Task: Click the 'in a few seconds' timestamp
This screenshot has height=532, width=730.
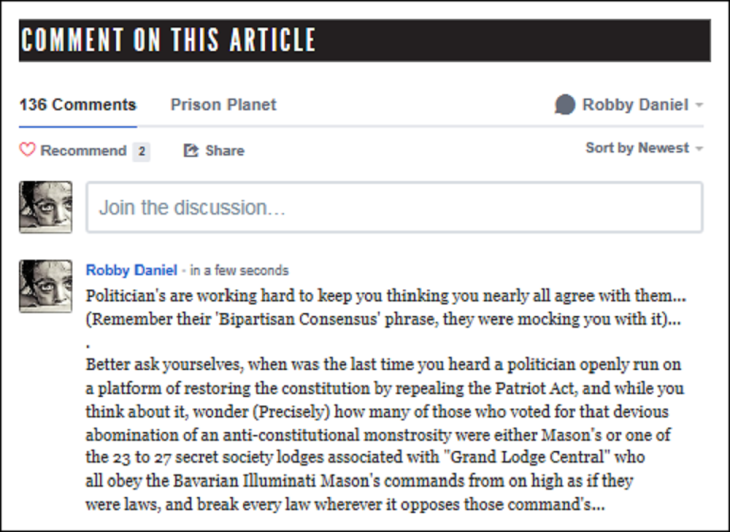Action: coord(239,270)
